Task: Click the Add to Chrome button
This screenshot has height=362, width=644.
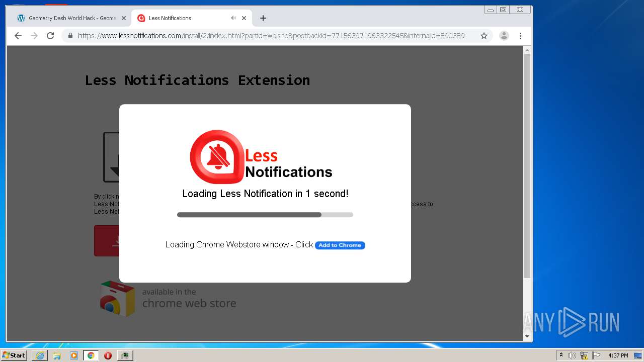Action: coord(340,245)
